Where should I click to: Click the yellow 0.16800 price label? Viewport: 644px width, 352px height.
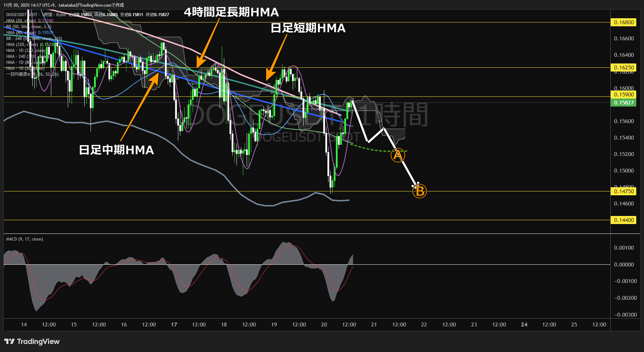624,22
